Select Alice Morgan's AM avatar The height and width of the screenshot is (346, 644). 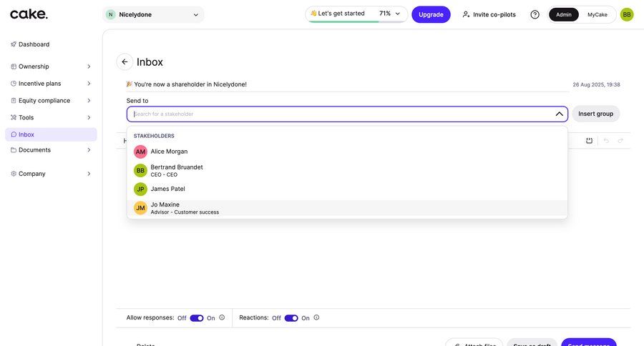[x=140, y=152]
